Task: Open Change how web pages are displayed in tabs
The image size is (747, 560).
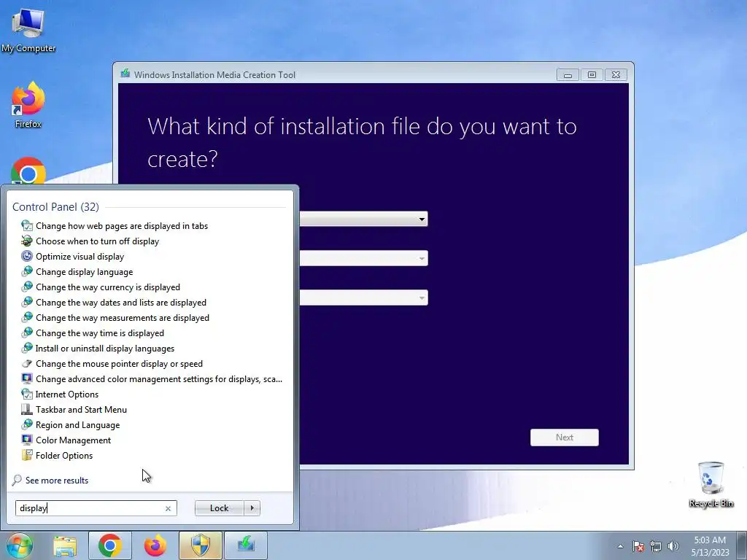Action: point(122,226)
